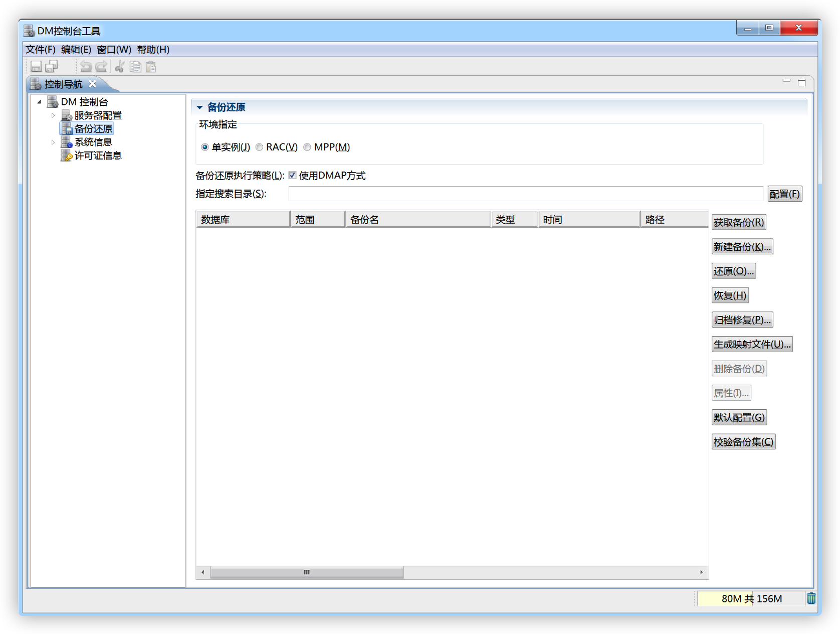840x634 pixels.
Task: Click the scrollbar left arrow
Action: (202, 572)
